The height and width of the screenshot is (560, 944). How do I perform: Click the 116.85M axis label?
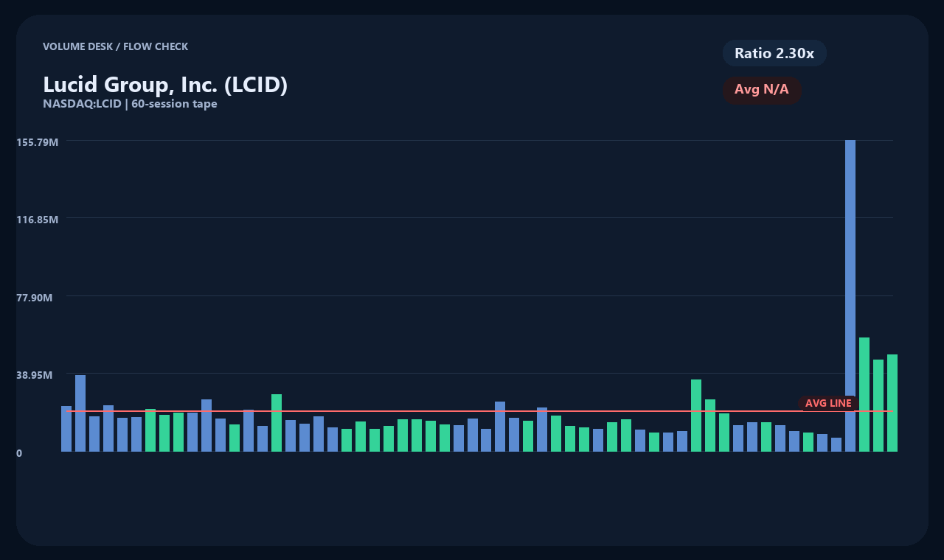38,220
